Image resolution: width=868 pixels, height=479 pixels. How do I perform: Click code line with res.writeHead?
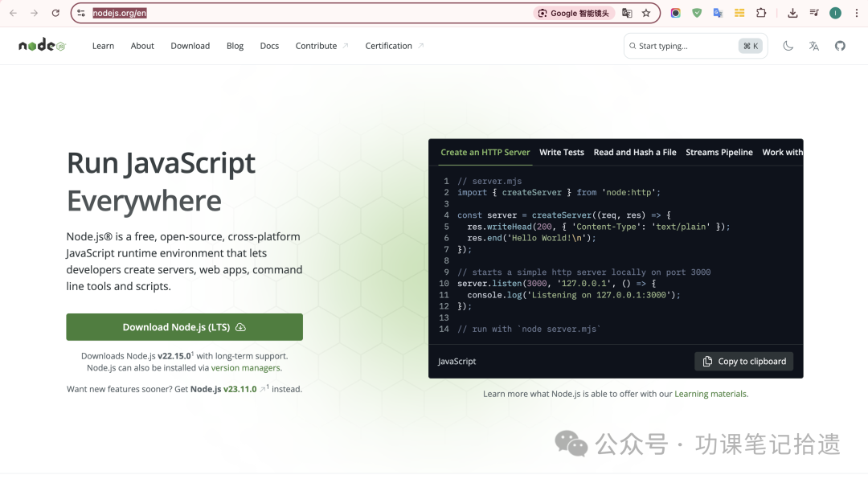click(x=599, y=227)
